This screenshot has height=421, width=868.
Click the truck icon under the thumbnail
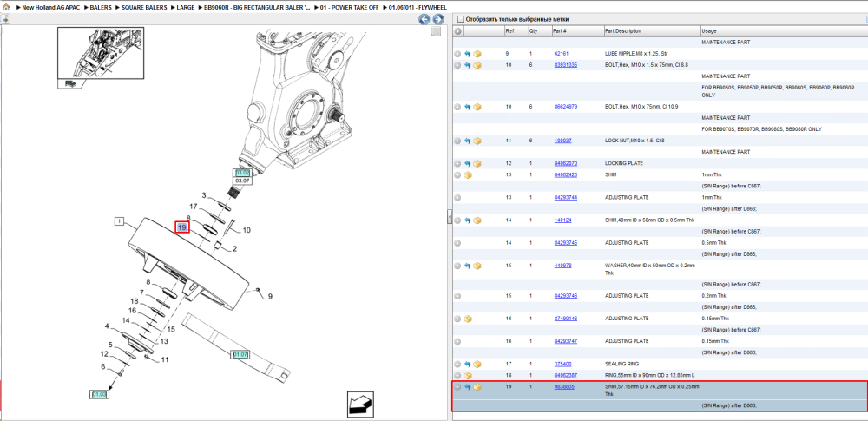(x=71, y=83)
